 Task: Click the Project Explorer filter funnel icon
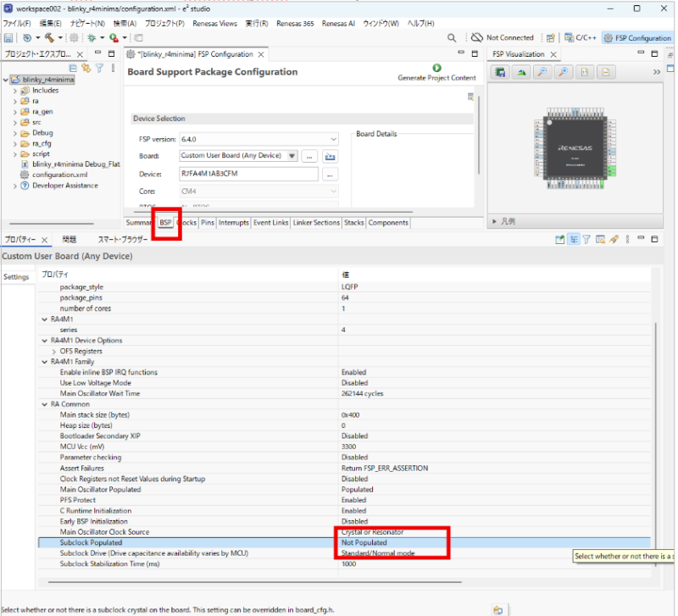point(99,68)
